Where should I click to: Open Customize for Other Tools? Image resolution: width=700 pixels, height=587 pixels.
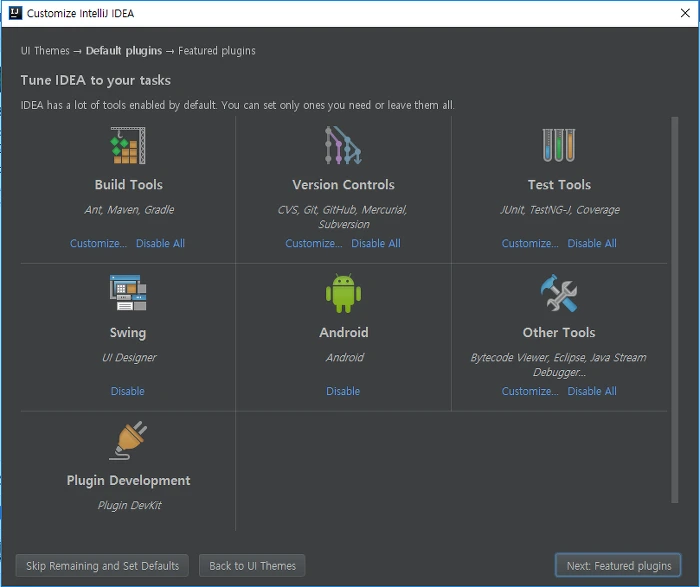point(530,391)
